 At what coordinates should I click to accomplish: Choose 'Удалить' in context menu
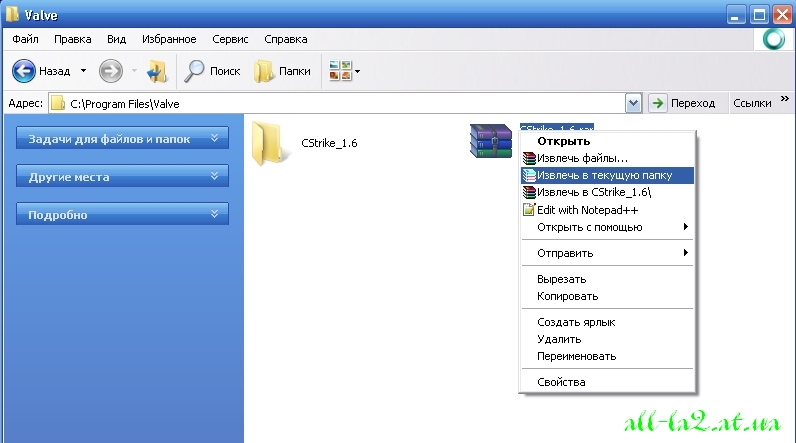click(x=607, y=339)
